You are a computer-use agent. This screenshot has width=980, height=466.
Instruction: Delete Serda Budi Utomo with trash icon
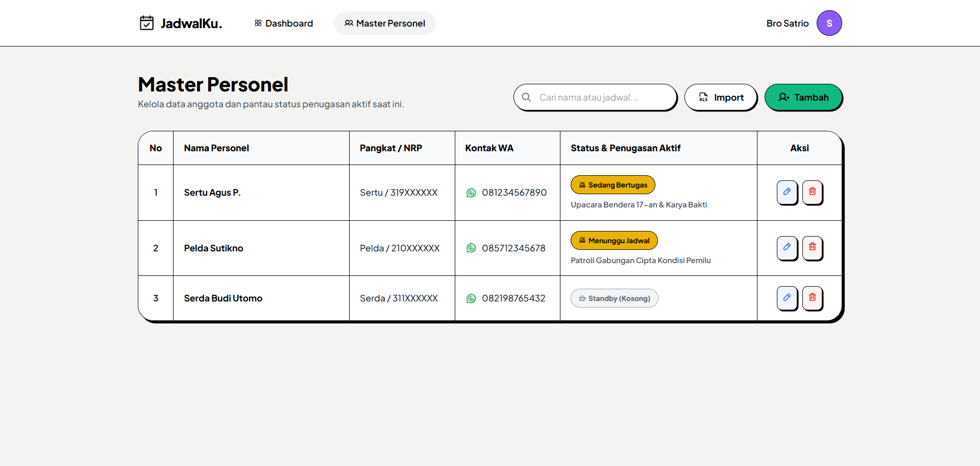pyautogui.click(x=812, y=298)
